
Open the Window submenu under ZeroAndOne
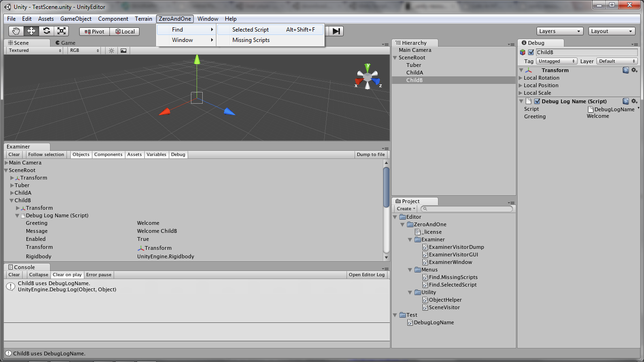pos(187,40)
